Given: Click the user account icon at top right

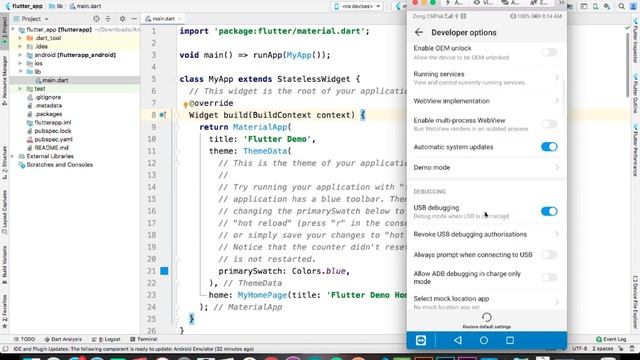Looking at the screenshot, I should 633,6.
